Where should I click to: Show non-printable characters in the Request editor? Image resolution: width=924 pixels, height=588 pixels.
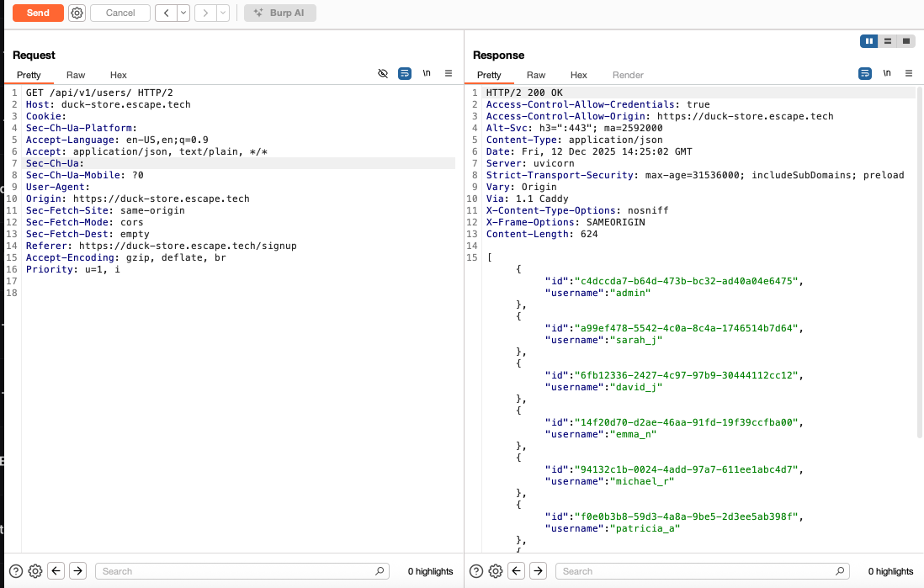(427, 73)
